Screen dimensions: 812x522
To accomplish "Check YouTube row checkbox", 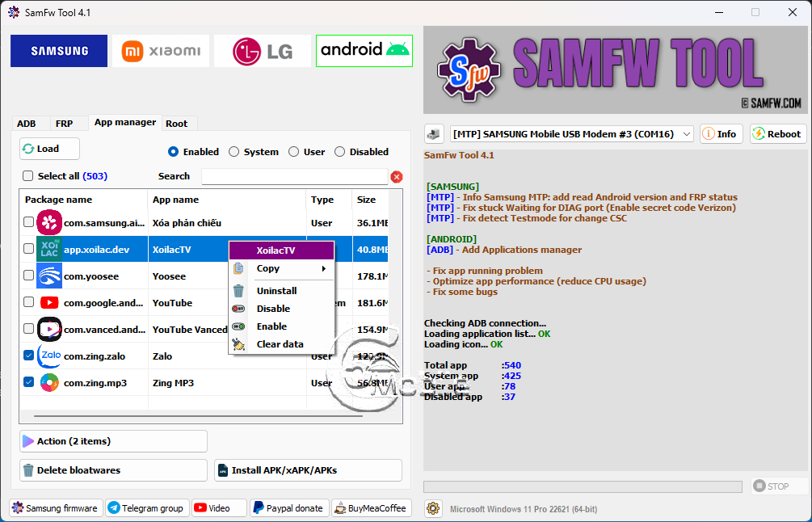I will tap(28, 302).
